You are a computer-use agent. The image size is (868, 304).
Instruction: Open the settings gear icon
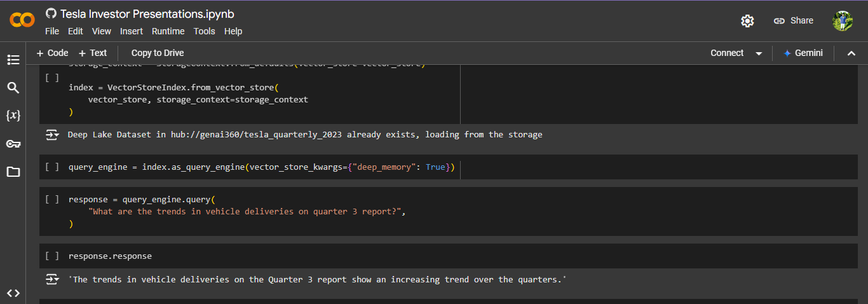(x=747, y=21)
